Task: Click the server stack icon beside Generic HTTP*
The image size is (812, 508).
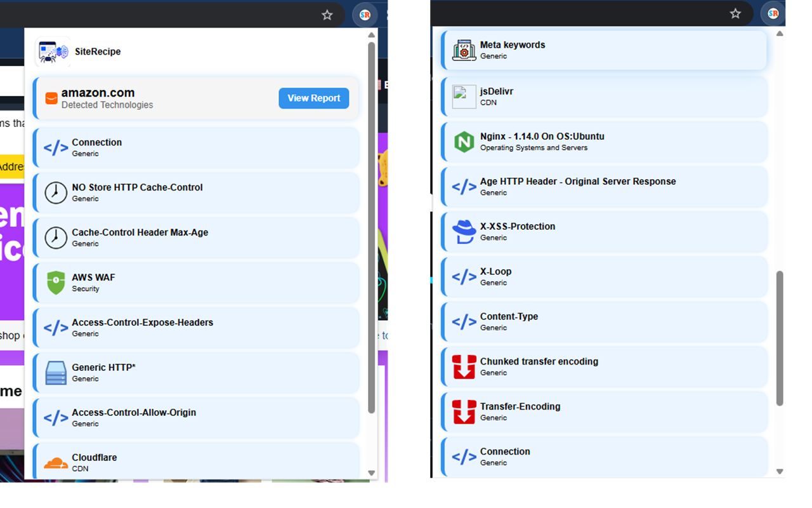Action: pos(56,373)
